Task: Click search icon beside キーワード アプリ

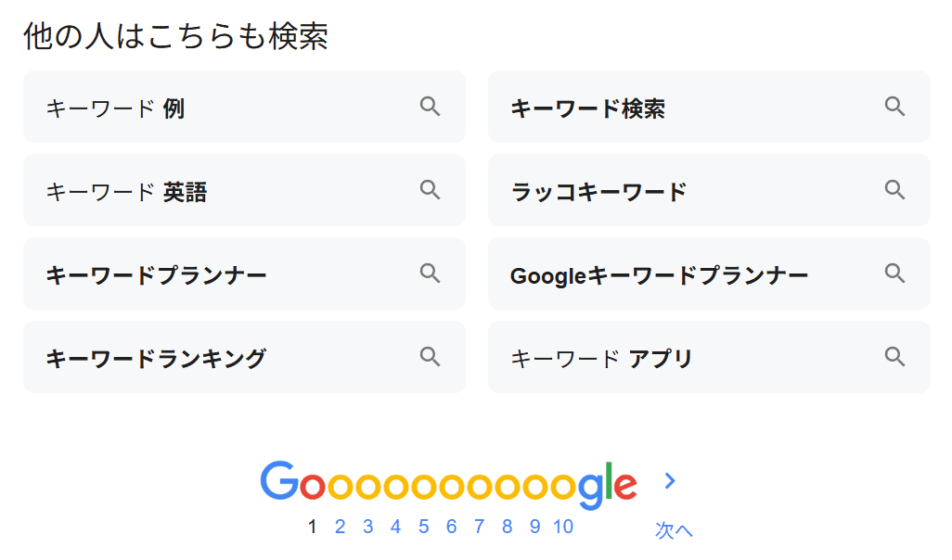Action: [x=894, y=357]
